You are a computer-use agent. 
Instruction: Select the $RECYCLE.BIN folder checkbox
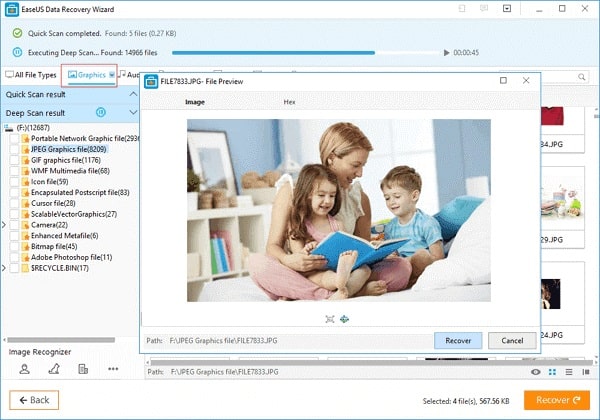coord(14,268)
